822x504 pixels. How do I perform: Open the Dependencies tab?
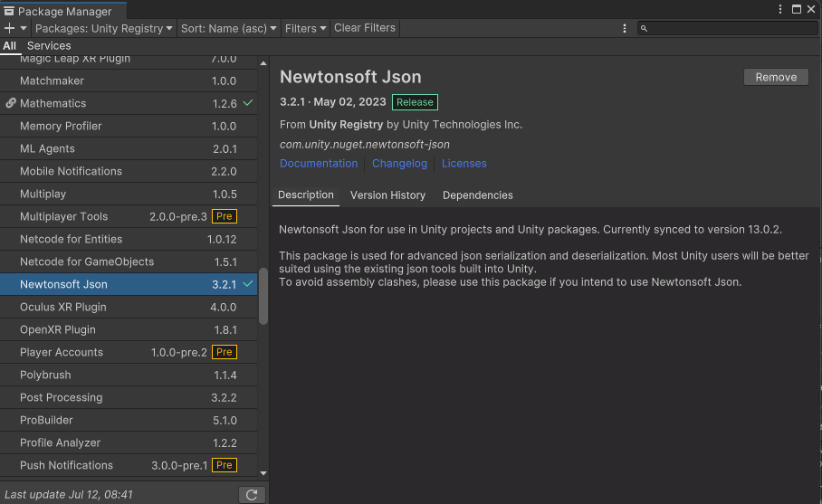(478, 195)
